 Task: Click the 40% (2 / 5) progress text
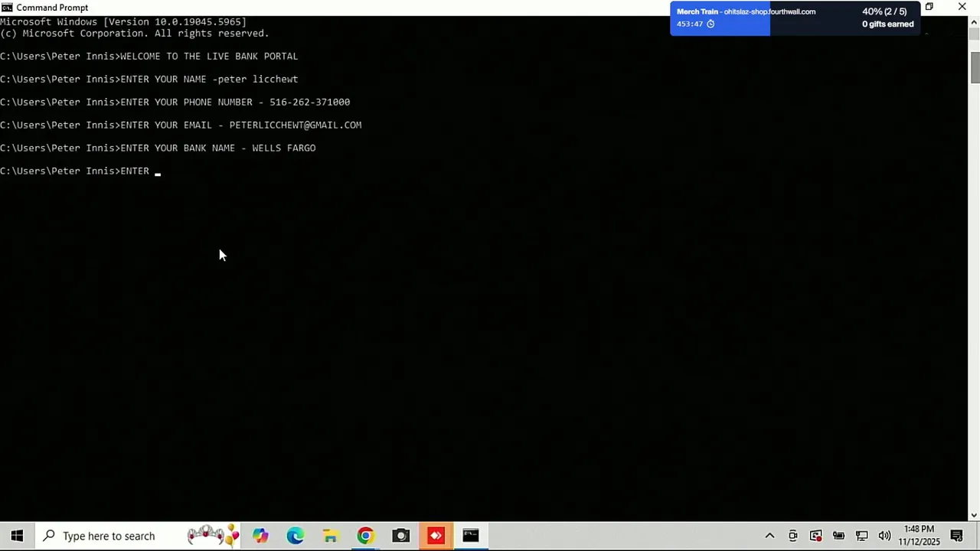884,11
